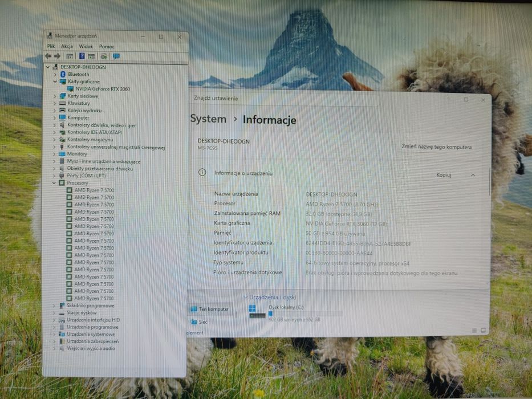Expand the Bluetooth tree node
Viewport: 532px width, 399px height.
click(55, 74)
